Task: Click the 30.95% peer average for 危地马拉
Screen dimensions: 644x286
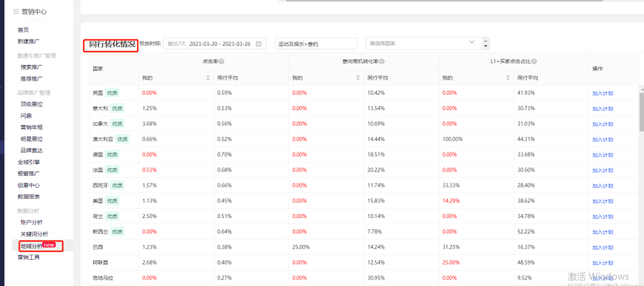Action: coord(376,278)
